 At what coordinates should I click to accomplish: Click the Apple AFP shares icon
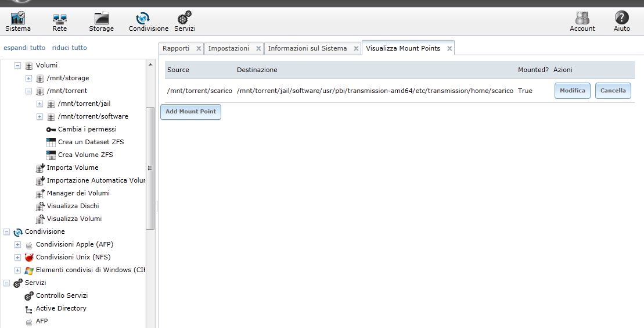29,245
